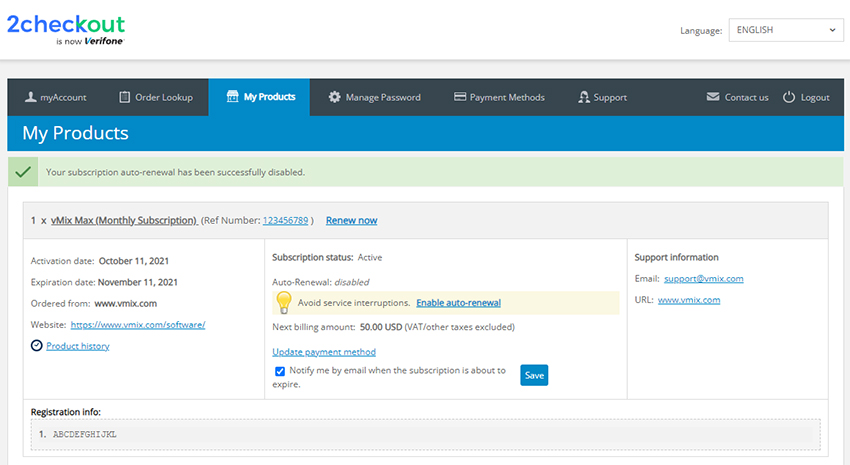Click Enable auto-renewal link
850x465 pixels.
pyautogui.click(x=459, y=303)
